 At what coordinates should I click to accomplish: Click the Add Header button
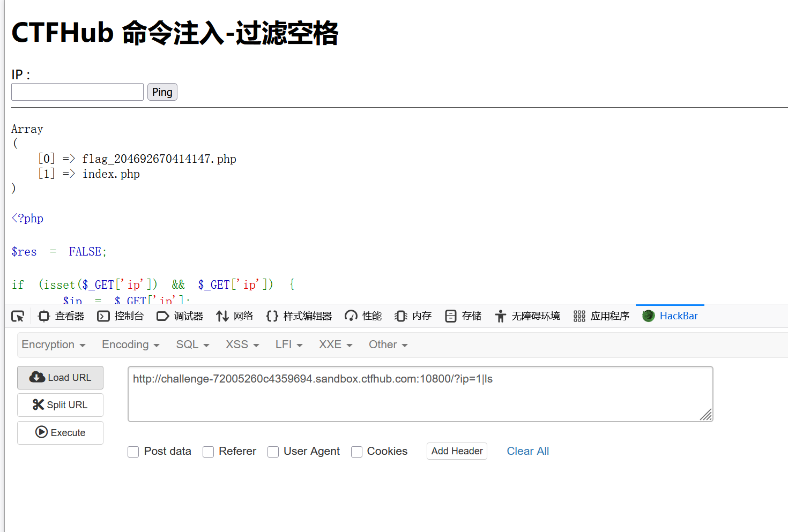point(457,451)
